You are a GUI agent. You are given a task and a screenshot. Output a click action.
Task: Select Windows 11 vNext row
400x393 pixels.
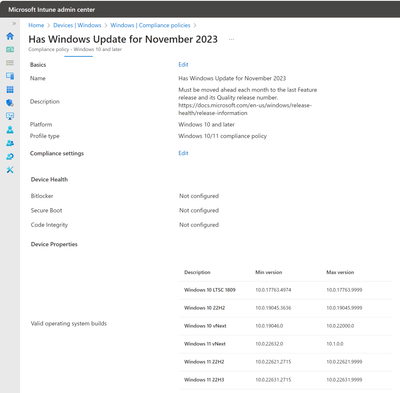(x=286, y=344)
